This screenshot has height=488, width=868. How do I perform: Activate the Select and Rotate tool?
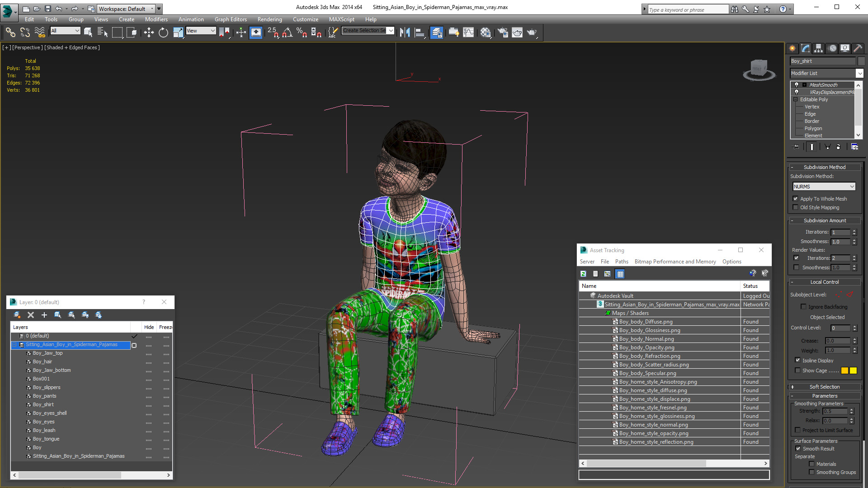click(x=163, y=32)
